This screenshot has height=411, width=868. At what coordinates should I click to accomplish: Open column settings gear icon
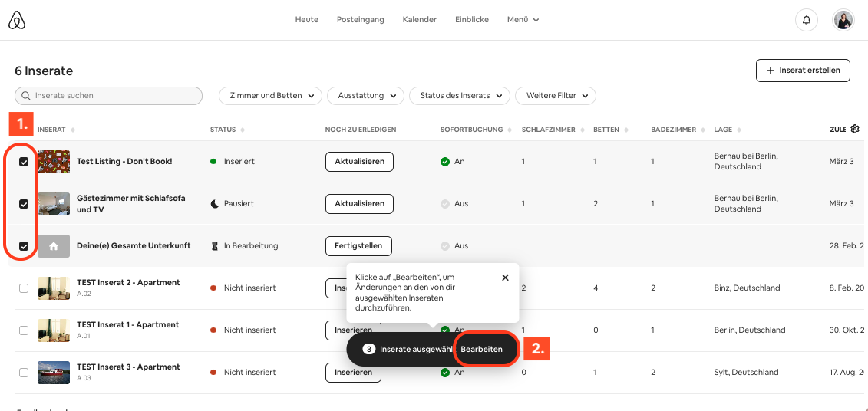(x=855, y=129)
